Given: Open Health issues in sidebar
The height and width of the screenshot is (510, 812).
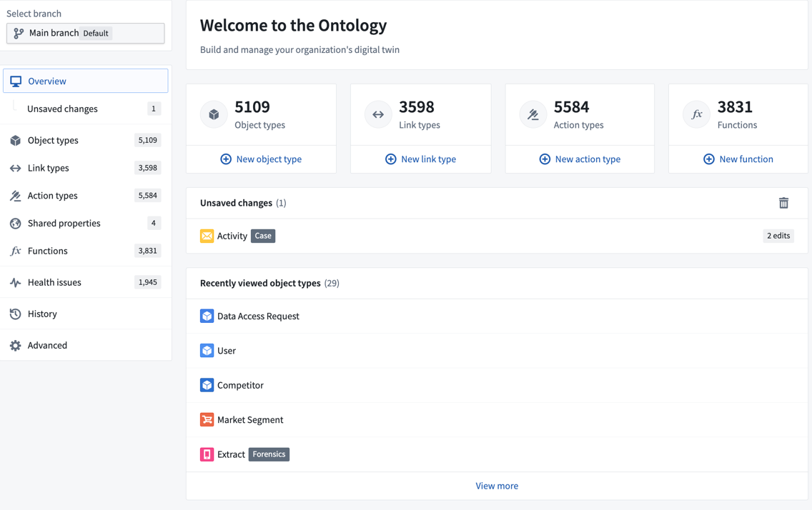Looking at the screenshot, I should (x=54, y=282).
